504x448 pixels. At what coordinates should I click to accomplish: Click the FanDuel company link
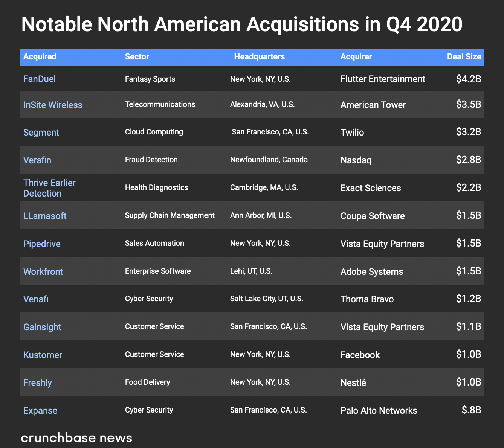(40, 79)
